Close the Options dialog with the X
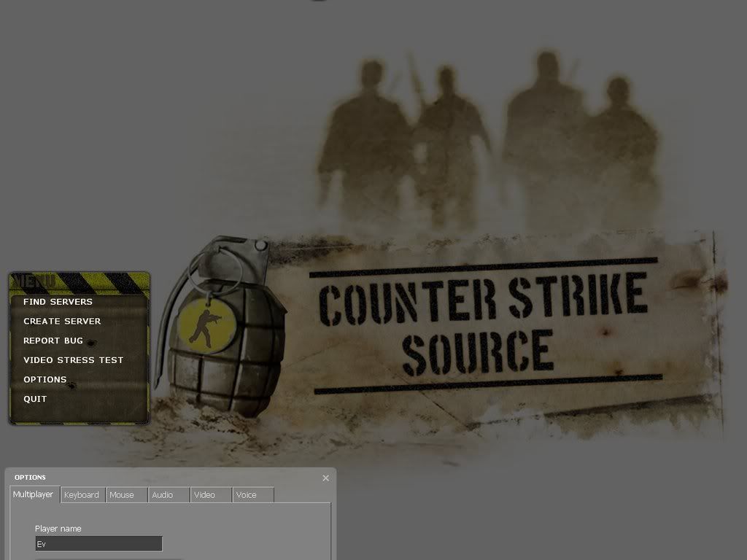 pyautogui.click(x=325, y=478)
